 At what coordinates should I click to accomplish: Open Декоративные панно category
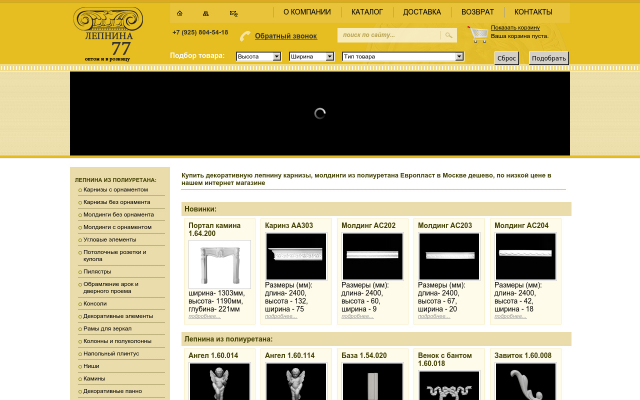[113, 391]
